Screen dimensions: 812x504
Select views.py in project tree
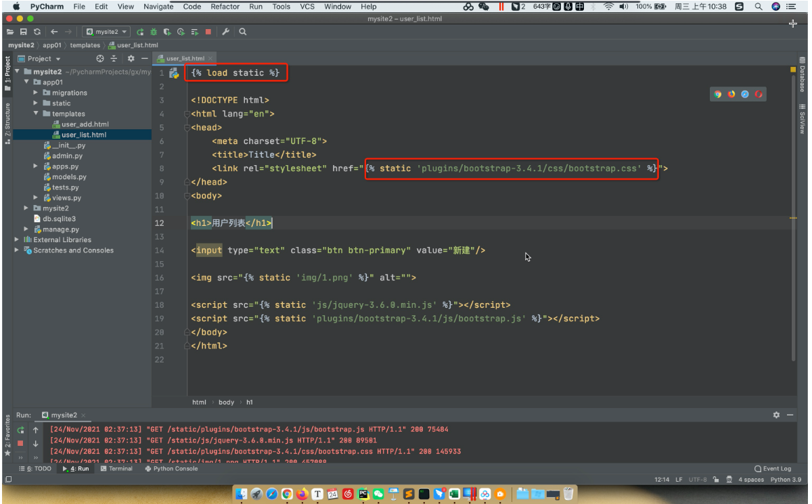[62, 198]
